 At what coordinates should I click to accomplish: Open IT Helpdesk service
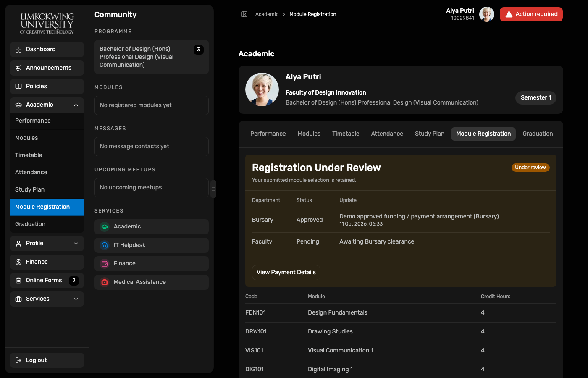coord(152,245)
